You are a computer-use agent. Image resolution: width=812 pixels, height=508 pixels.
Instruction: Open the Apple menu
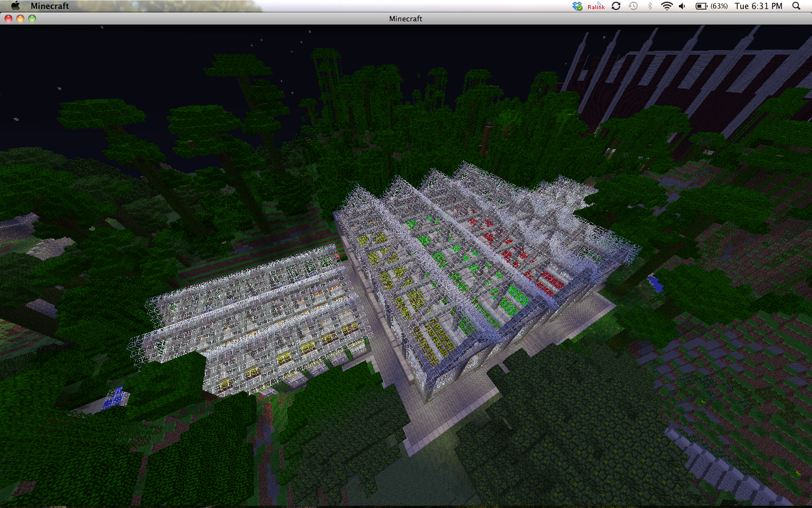tap(15, 6)
